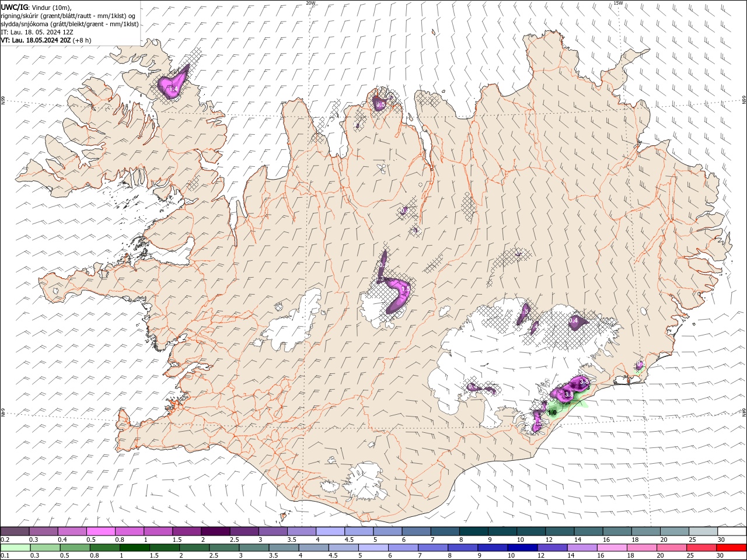Click the '0.4' snow value on the Vatnajökull glacier
Screen dimensions: 747x560
(573, 320)
